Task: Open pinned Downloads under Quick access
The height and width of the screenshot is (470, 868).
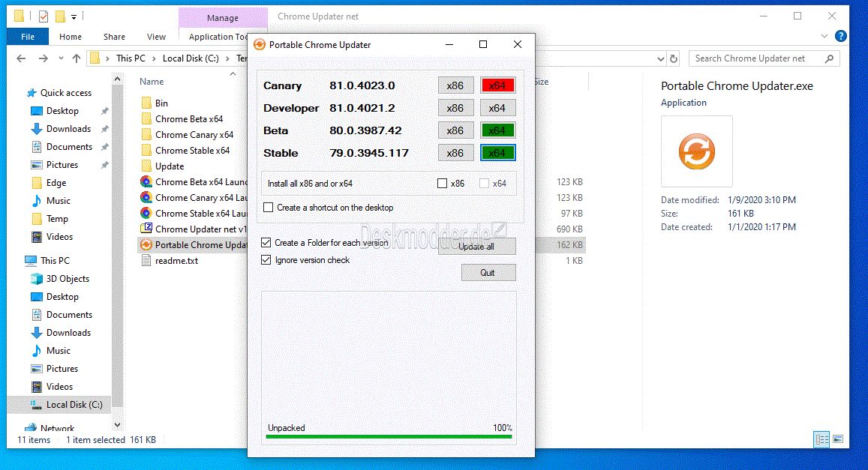Action: [x=68, y=129]
